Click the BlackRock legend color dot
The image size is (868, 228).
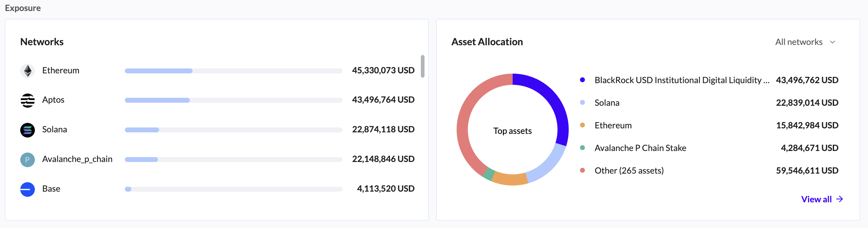pyautogui.click(x=582, y=80)
